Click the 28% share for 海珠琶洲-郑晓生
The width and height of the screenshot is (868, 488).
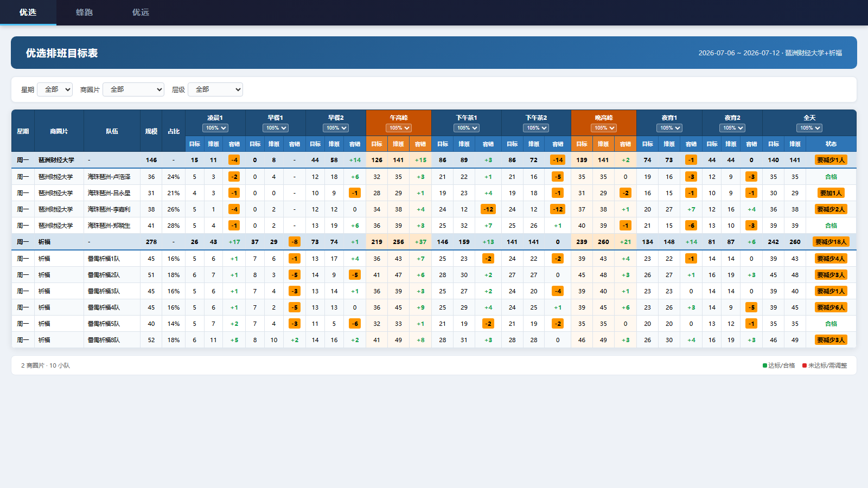(x=174, y=226)
